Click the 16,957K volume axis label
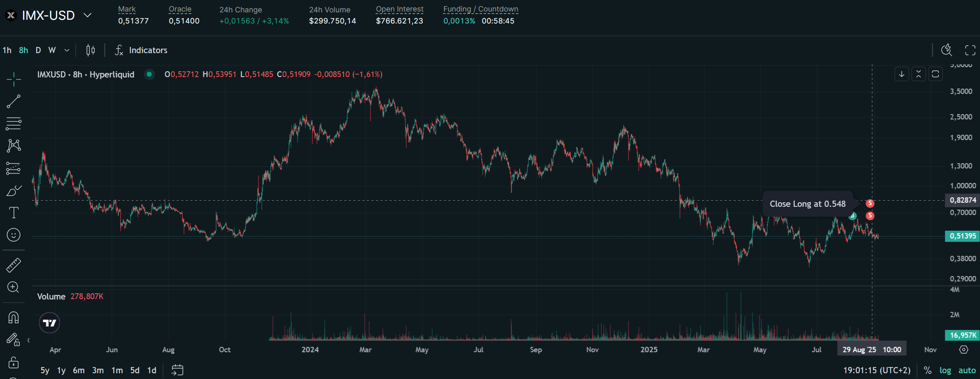The image size is (980, 379). [x=962, y=335]
